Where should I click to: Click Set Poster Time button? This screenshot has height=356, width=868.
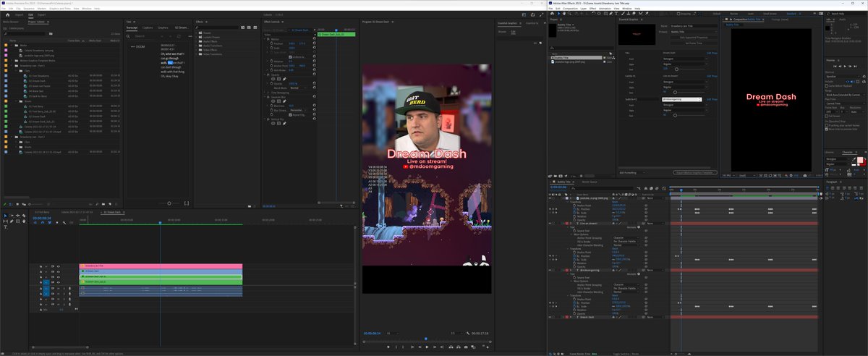click(x=694, y=43)
